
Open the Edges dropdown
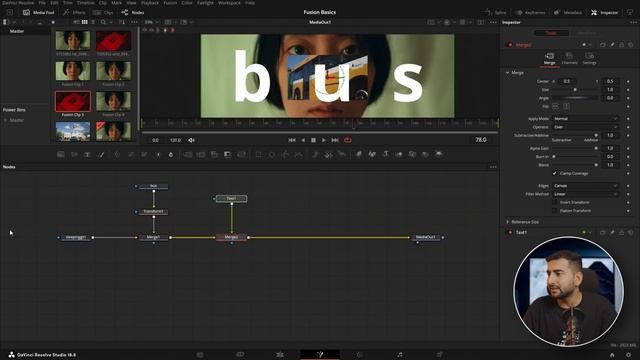click(585, 186)
